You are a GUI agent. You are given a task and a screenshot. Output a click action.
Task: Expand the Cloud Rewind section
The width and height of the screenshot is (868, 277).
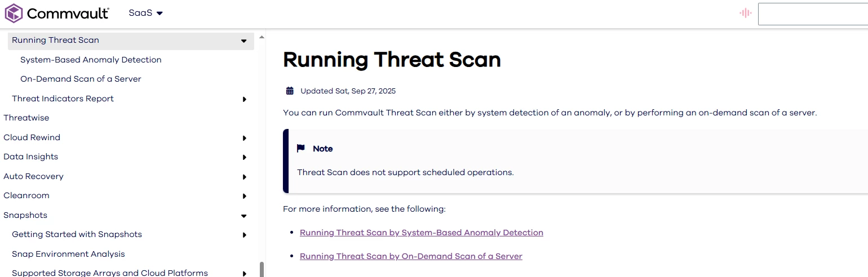coord(244,138)
